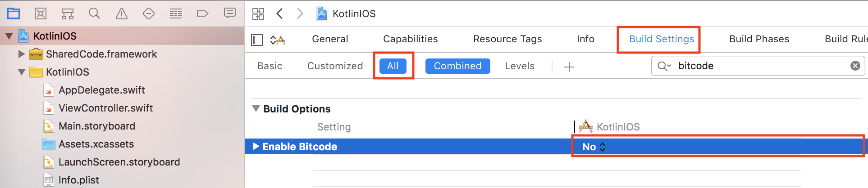This screenshot has height=188, width=868.
Task: Toggle the project and targets list sidebar
Action: 257,40
